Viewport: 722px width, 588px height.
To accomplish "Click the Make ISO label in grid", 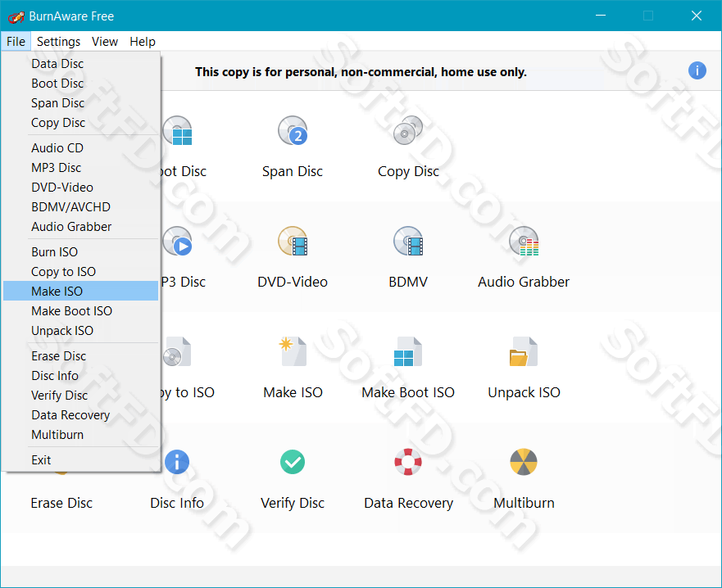I will [293, 392].
